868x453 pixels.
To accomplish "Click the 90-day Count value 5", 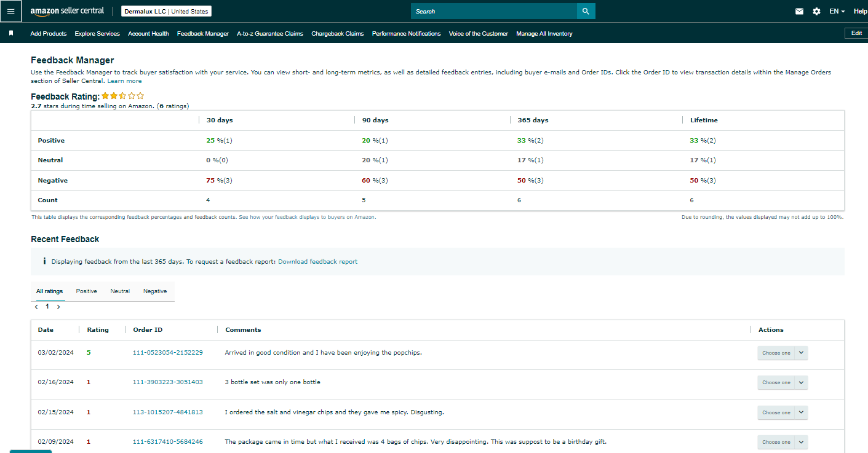I will pos(364,200).
